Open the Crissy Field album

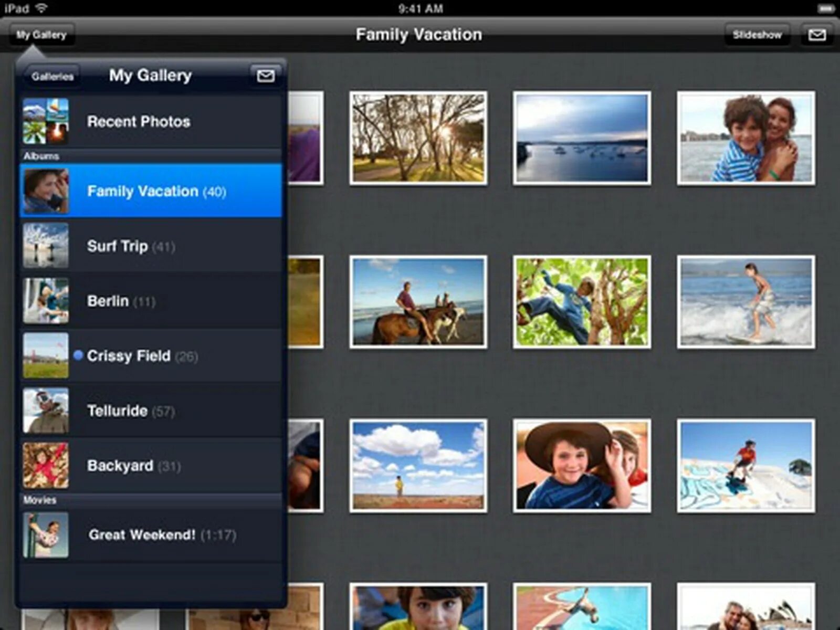151,355
